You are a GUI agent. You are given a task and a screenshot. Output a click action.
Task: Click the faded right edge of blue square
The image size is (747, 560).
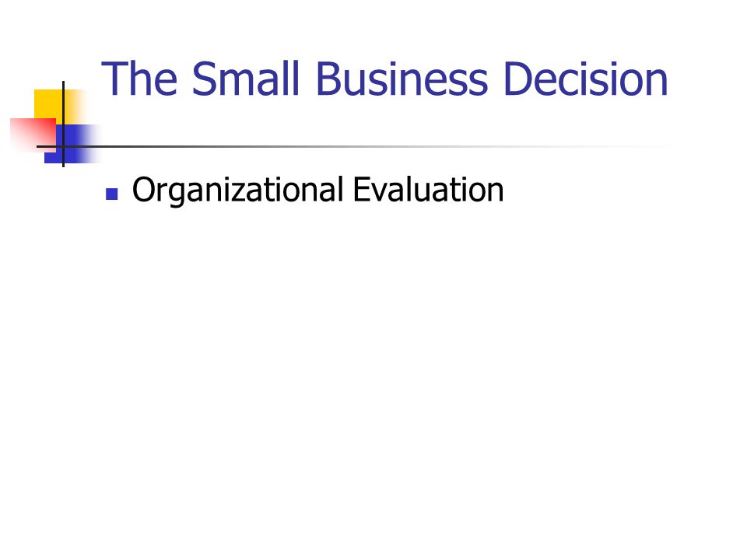click(x=94, y=144)
